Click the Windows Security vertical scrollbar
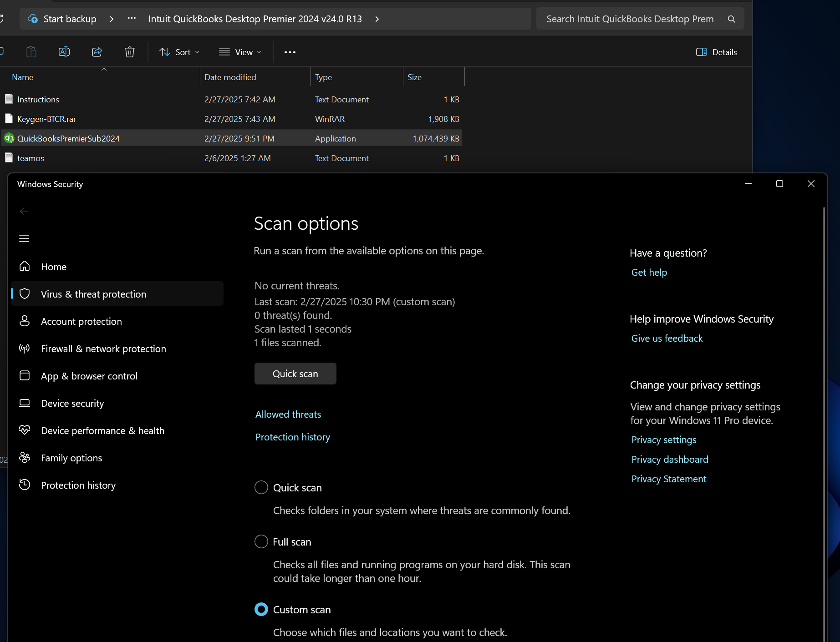Screen dimensions: 840x642 [824, 423]
